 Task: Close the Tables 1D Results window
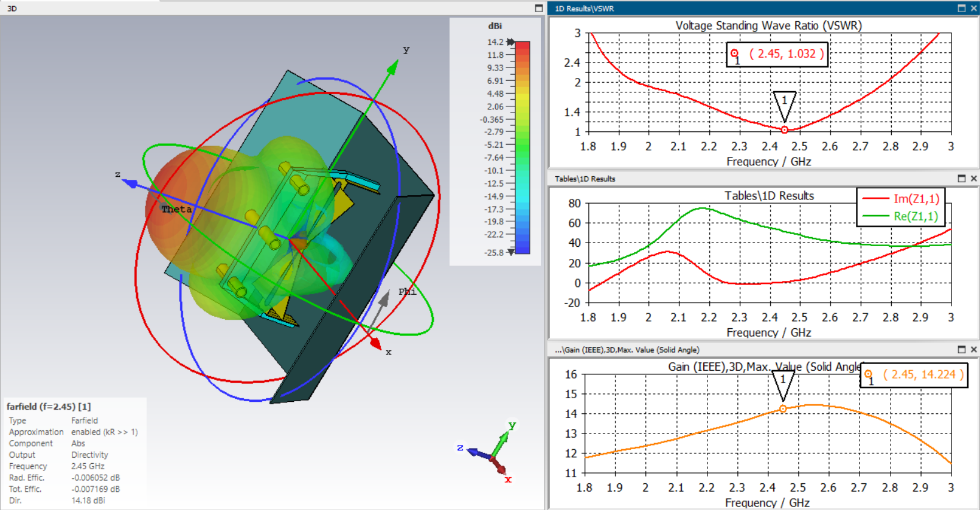click(973, 179)
